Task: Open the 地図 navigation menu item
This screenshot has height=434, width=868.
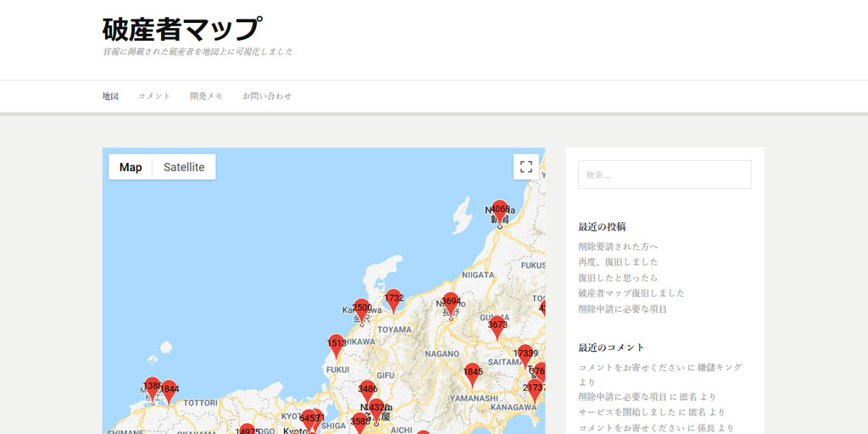Action: point(110,97)
